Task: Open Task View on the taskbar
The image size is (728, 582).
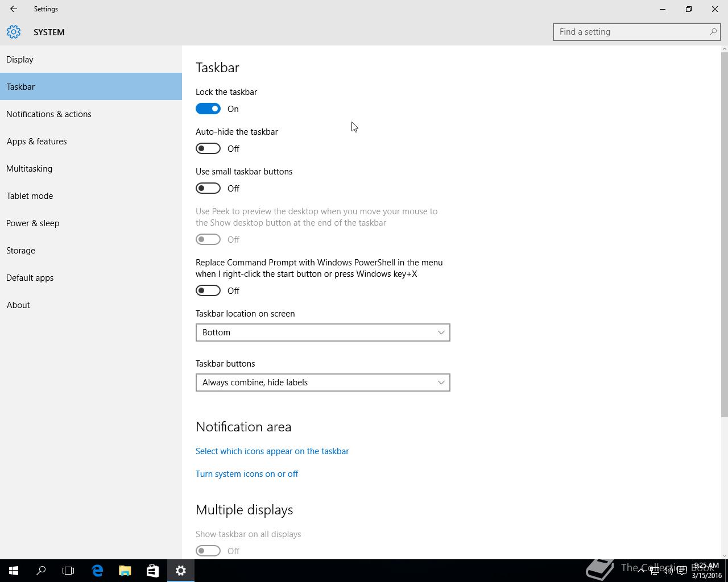Action: click(x=68, y=571)
